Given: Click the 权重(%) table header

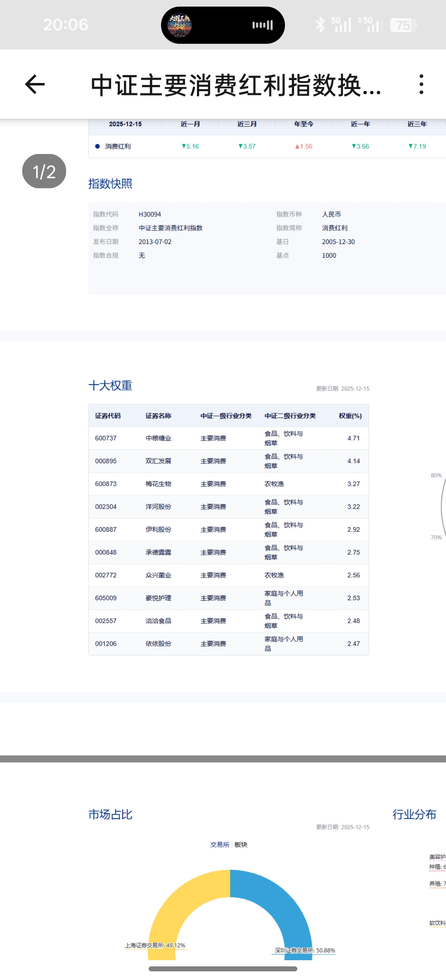Looking at the screenshot, I should (350, 416).
